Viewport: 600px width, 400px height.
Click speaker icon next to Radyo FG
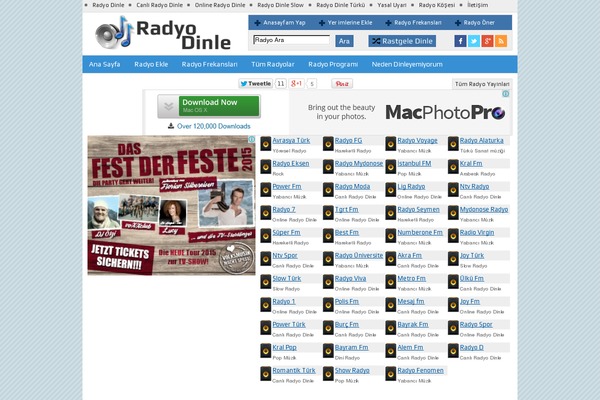[x=328, y=144]
